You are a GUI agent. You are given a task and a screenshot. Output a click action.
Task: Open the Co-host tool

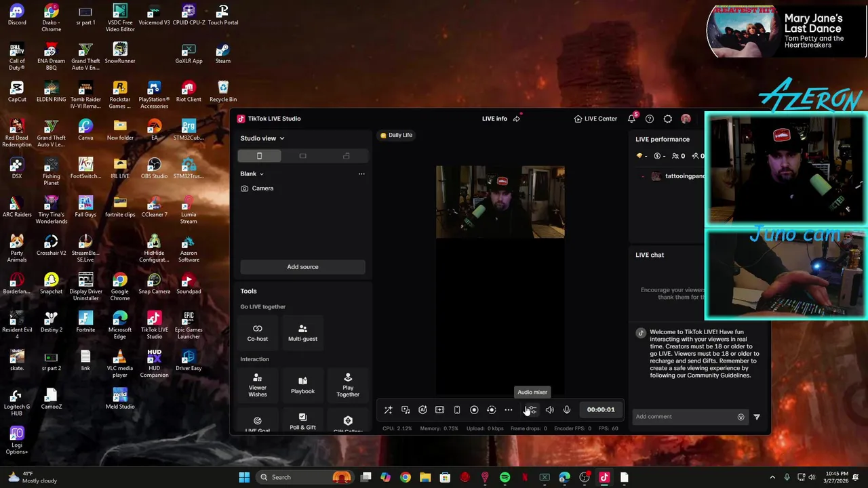pos(258,333)
